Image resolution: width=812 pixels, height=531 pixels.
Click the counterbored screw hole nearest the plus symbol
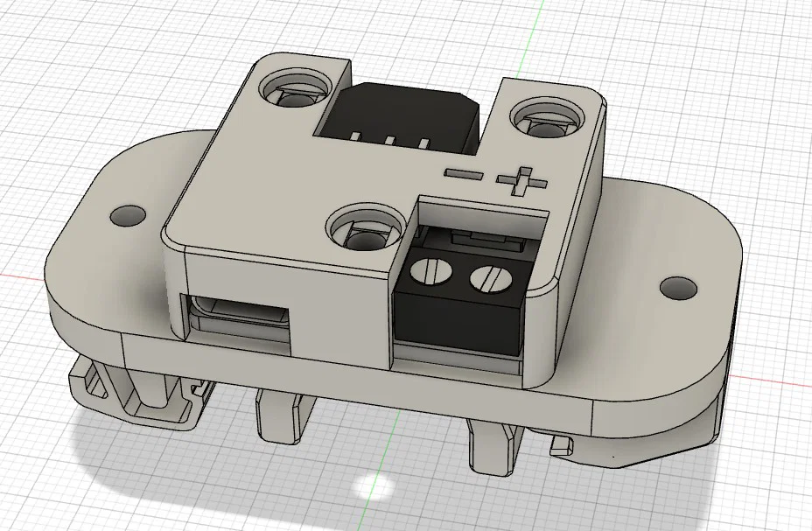[548, 118]
